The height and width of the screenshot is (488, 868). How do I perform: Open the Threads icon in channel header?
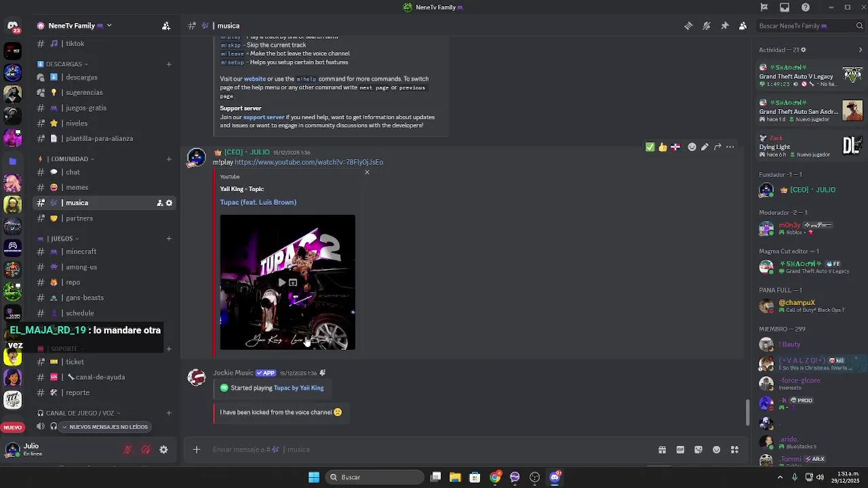(x=688, y=26)
